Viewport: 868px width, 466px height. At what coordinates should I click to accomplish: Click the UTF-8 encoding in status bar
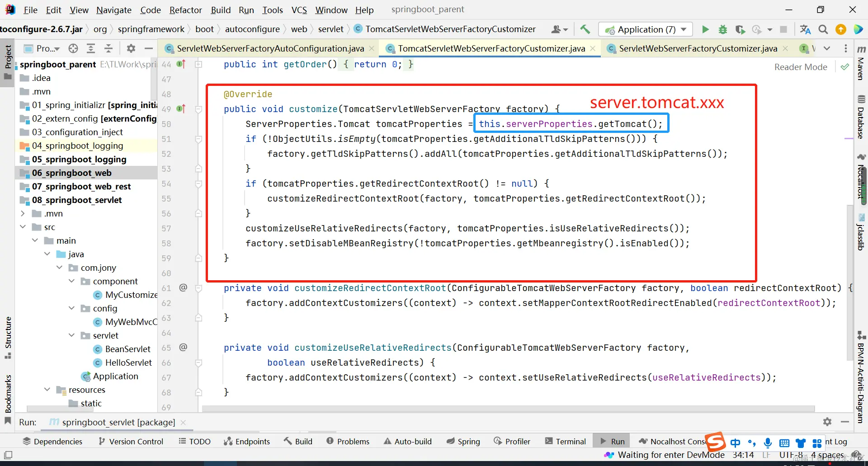pos(791,455)
